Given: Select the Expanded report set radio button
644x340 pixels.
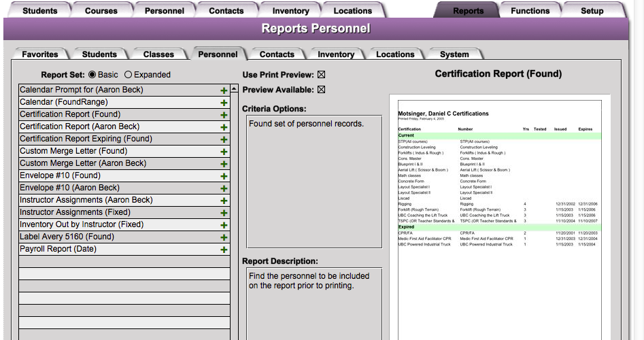Looking at the screenshot, I should [x=128, y=75].
